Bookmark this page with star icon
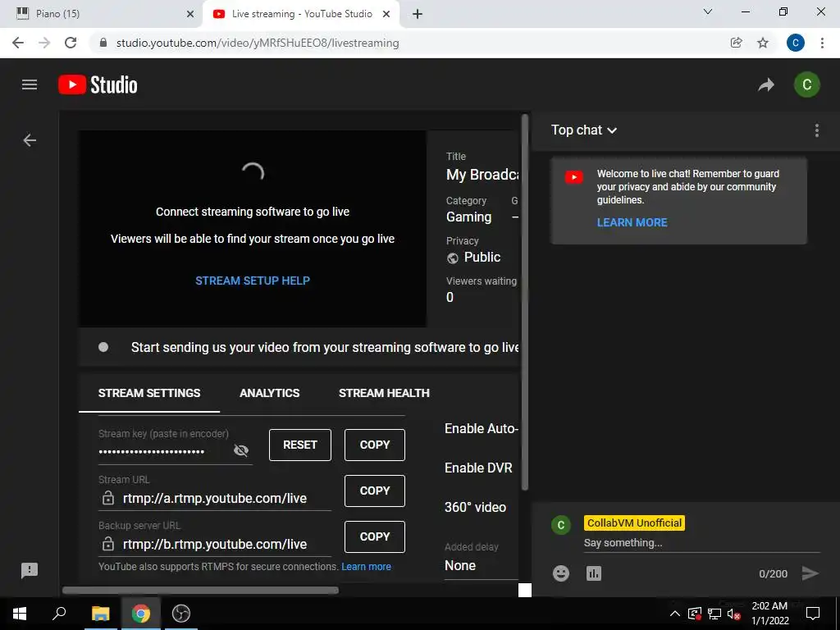Screen dimensions: 840x630 [763, 43]
